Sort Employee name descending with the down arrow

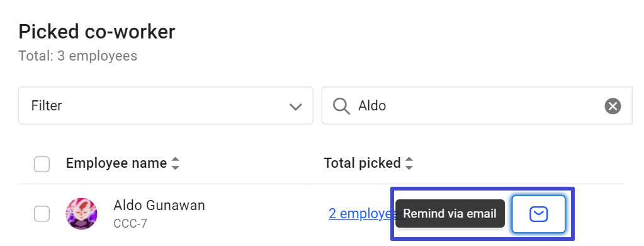coord(176,167)
